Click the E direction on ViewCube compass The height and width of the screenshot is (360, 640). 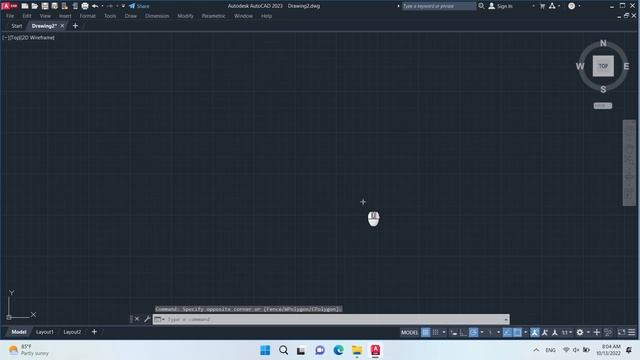pos(626,66)
